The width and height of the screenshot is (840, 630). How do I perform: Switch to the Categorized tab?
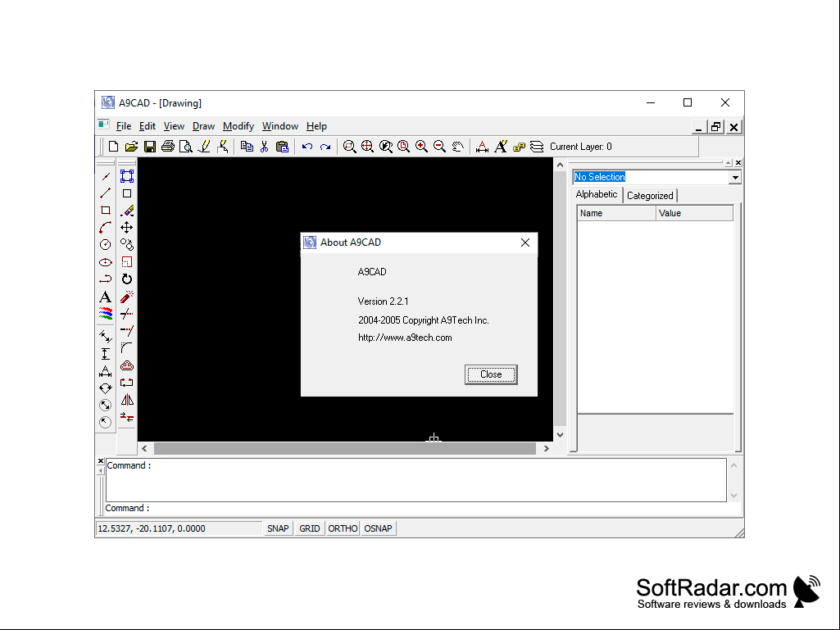click(650, 196)
